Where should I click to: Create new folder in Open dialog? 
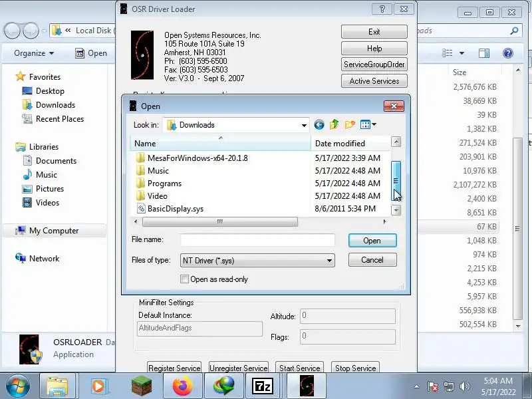[x=350, y=124]
